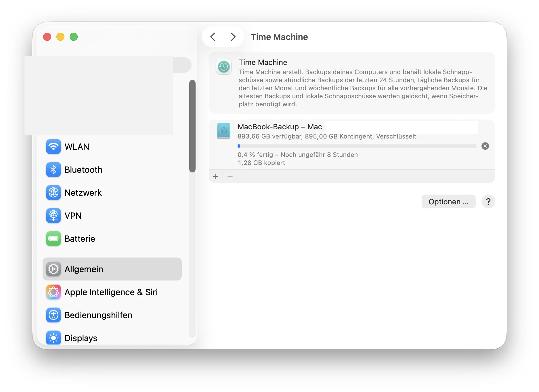Open the Optionen … dialog

pos(448,201)
